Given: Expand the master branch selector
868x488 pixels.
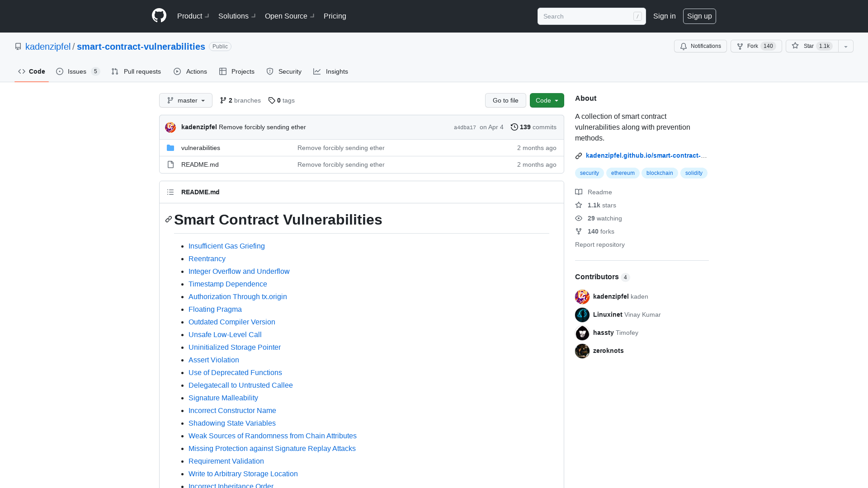Looking at the screenshot, I should 185,100.
